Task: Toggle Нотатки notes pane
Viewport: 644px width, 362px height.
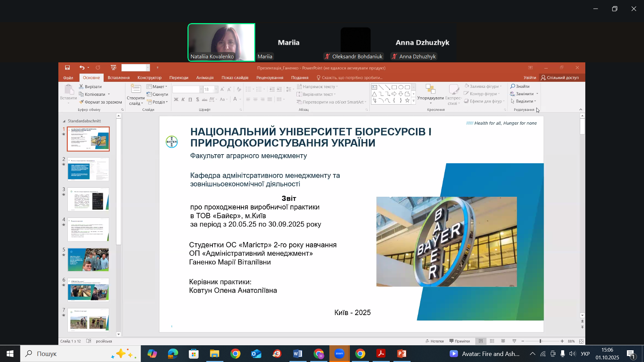Action: point(435,341)
